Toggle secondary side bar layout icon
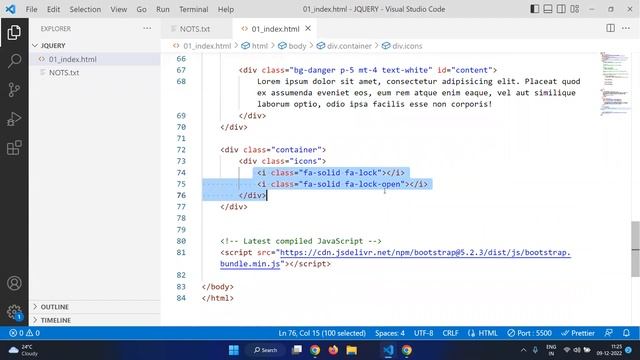 point(561,9)
